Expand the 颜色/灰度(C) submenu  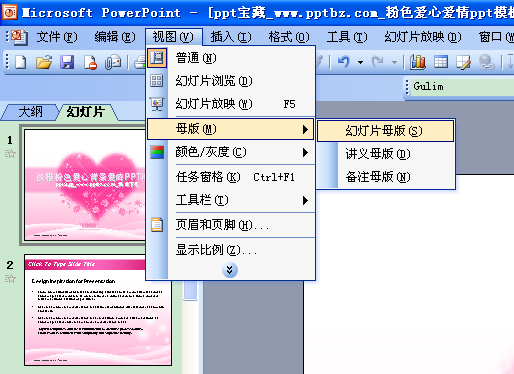click(x=231, y=152)
